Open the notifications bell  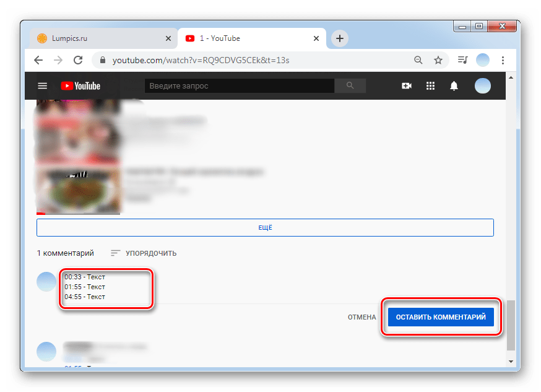(x=454, y=86)
